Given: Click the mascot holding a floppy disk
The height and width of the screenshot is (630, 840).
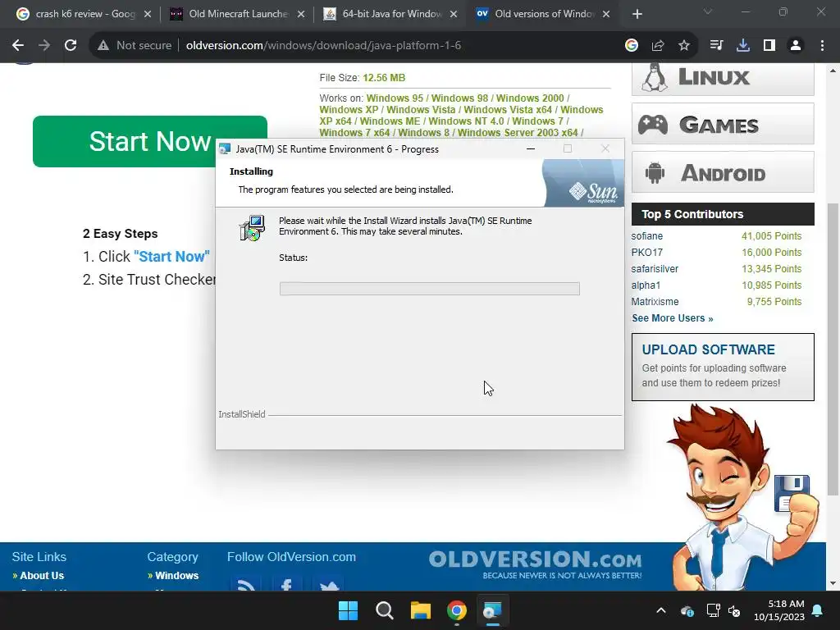Looking at the screenshot, I should (742, 495).
